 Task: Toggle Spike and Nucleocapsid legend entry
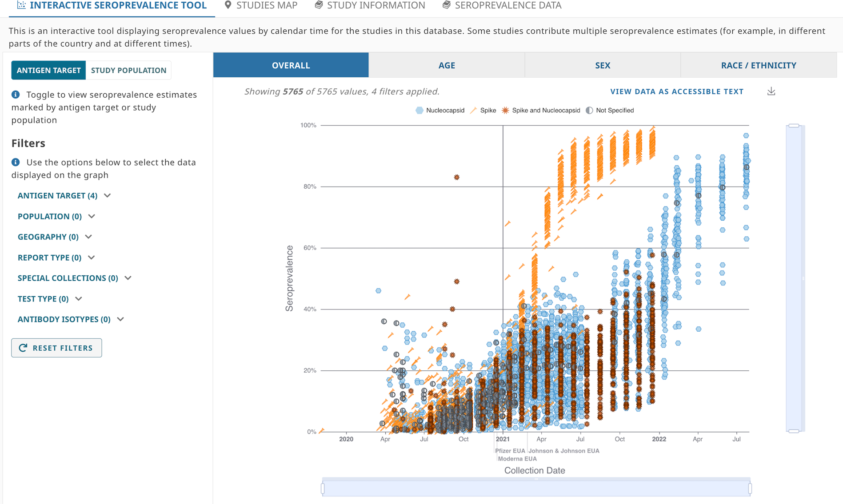[541, 111]
